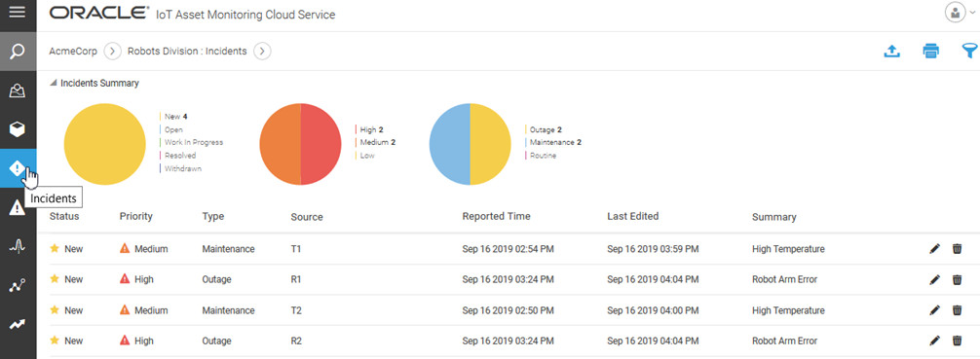Open the trends arrow sidebar icon
The image size is (980, 359).
(x=19, y=325)
